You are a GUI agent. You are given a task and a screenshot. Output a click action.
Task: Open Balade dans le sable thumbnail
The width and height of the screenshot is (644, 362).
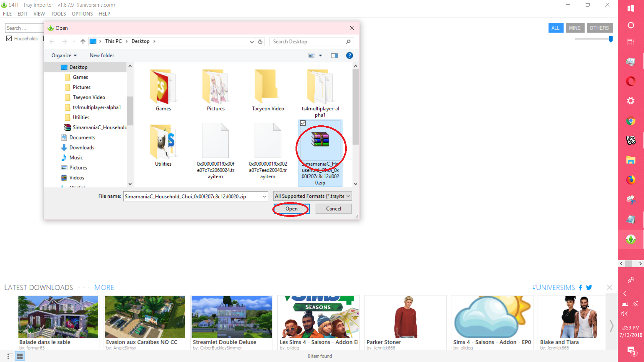pos(58,317)
